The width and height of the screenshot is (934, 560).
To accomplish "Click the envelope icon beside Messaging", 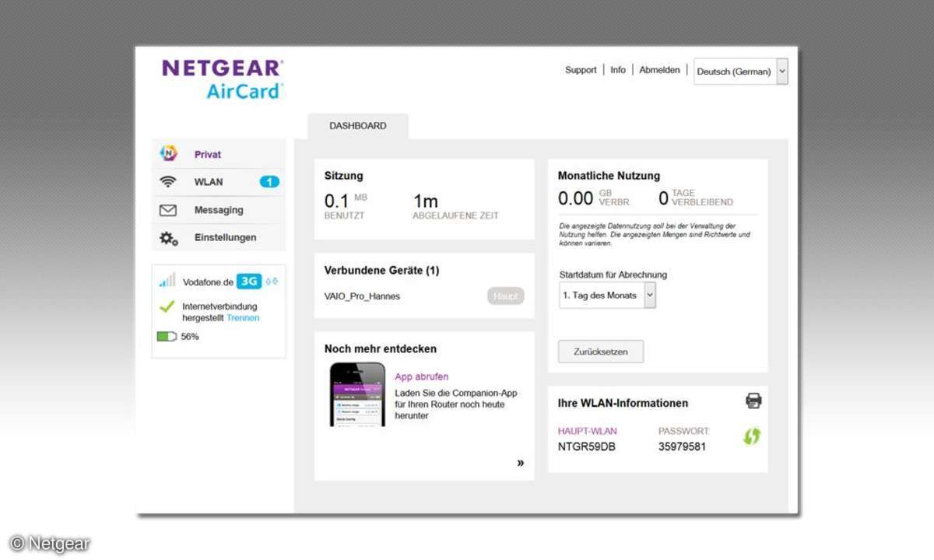I will 168,210.
